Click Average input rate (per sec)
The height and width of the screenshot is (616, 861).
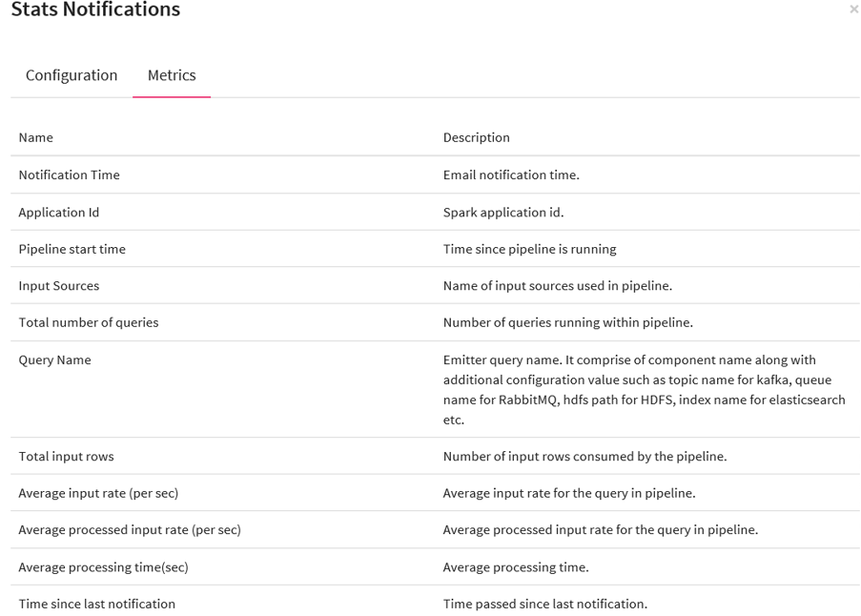click(98, 493)
